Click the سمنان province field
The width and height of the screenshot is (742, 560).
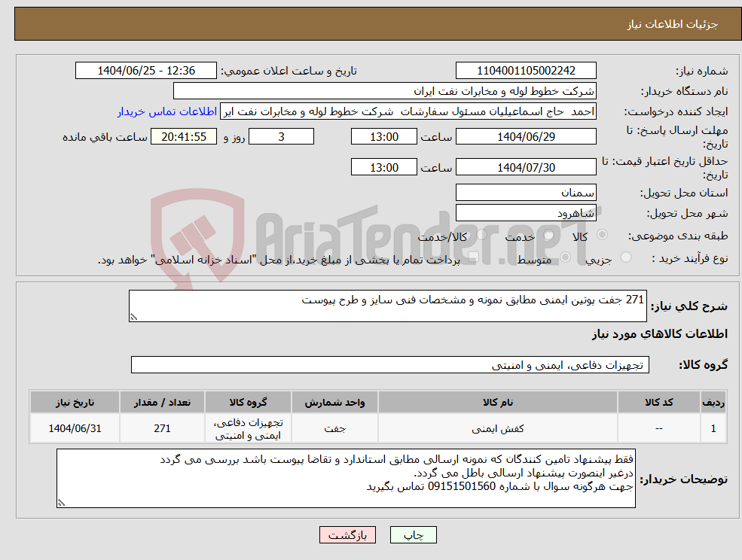click(526, 192)
